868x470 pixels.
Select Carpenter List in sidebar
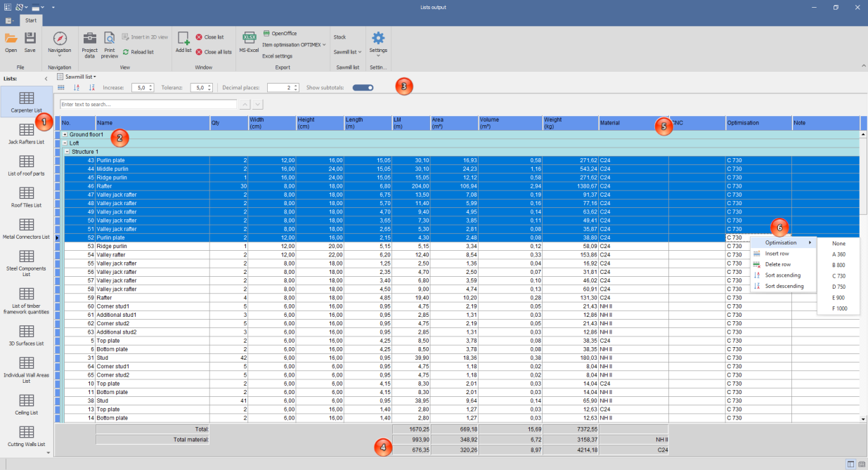27,102
